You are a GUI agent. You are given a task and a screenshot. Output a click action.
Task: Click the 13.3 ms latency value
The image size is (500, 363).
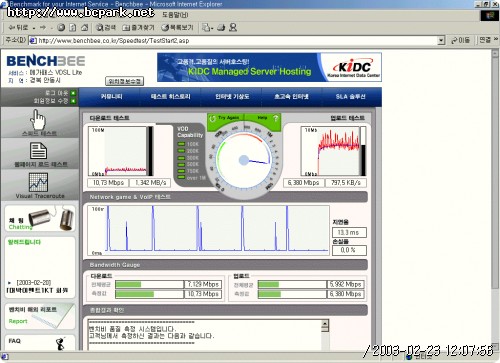coord(349,232)
